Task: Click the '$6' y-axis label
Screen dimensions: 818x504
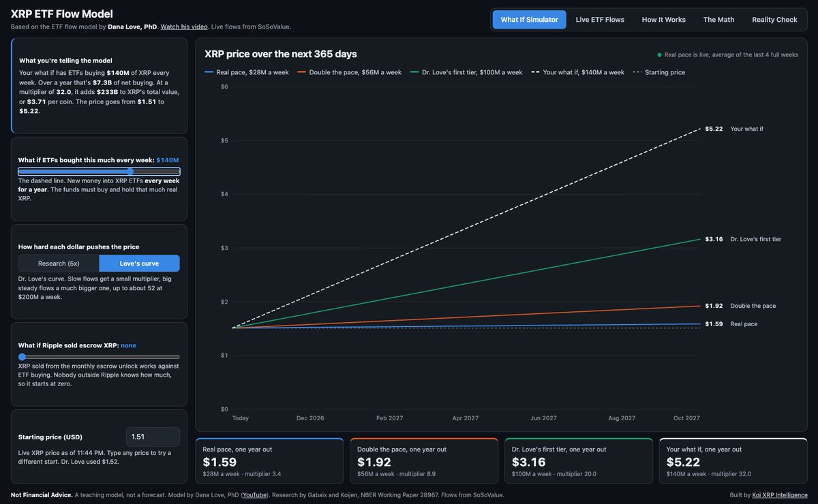Action: 224,86
